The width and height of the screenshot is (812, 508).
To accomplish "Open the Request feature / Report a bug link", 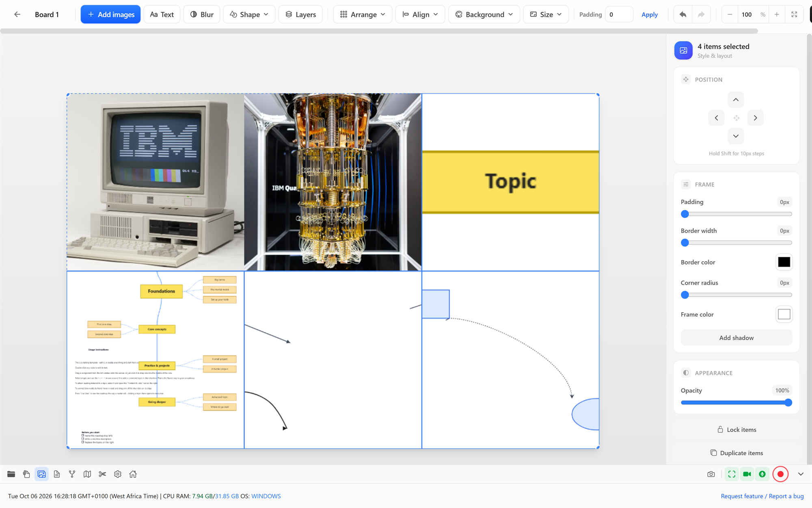I will (762, 496).
